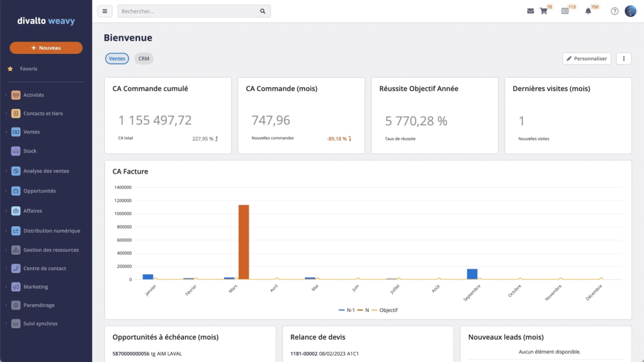Image resolution: width=644 pixels, height=362 pixels.
Task: Click the 227,95 % variation indicator
Action: pyautogui.click(x=205, y=138)
